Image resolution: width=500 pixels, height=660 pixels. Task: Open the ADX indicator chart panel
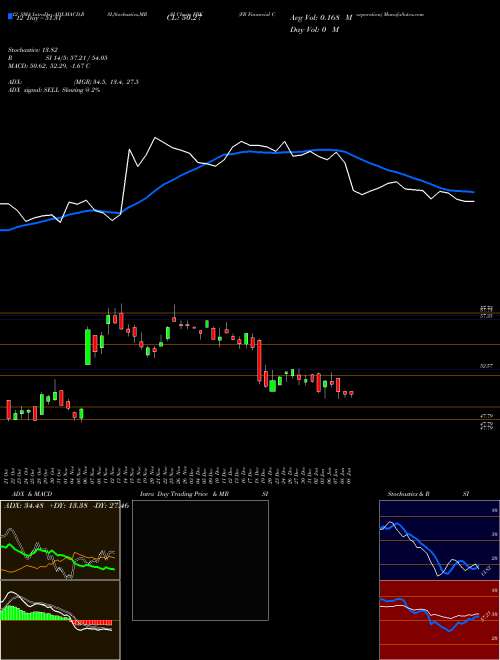[x=60, y=540]
